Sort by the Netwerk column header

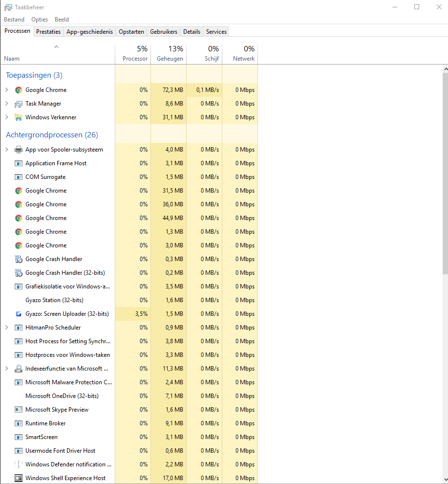(240, 54)
